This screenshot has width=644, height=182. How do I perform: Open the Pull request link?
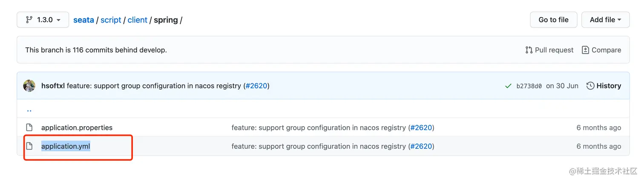point(549,50)
